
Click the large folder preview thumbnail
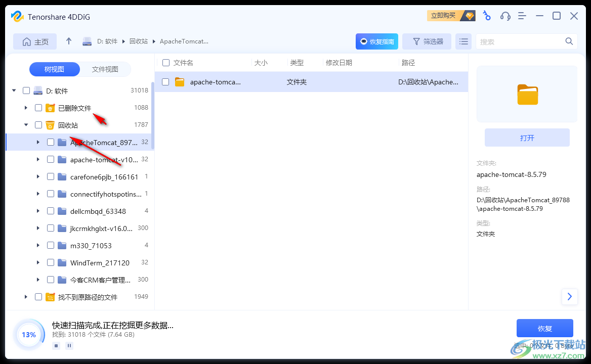(x=527, y=94)
